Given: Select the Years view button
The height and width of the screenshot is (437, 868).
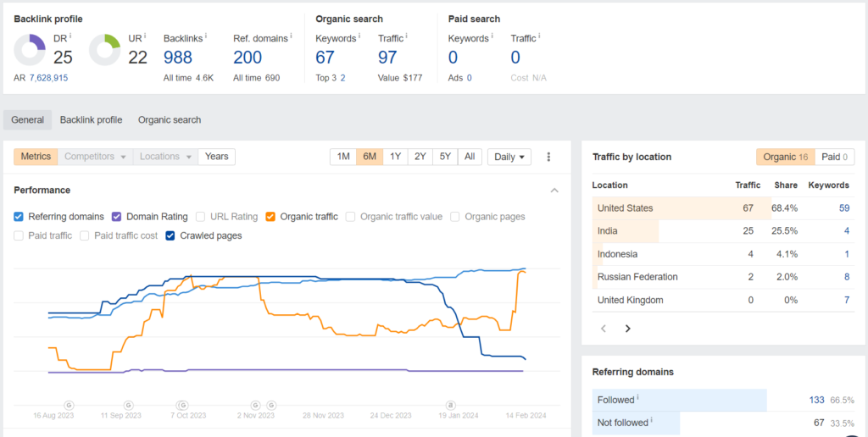Looking at the screenshot, I should pos(216,157).
